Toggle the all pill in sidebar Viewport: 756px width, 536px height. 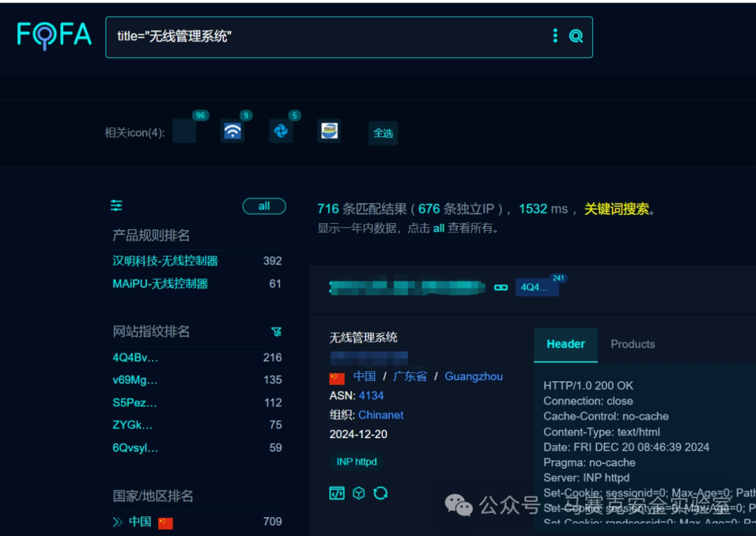[264, 206]
